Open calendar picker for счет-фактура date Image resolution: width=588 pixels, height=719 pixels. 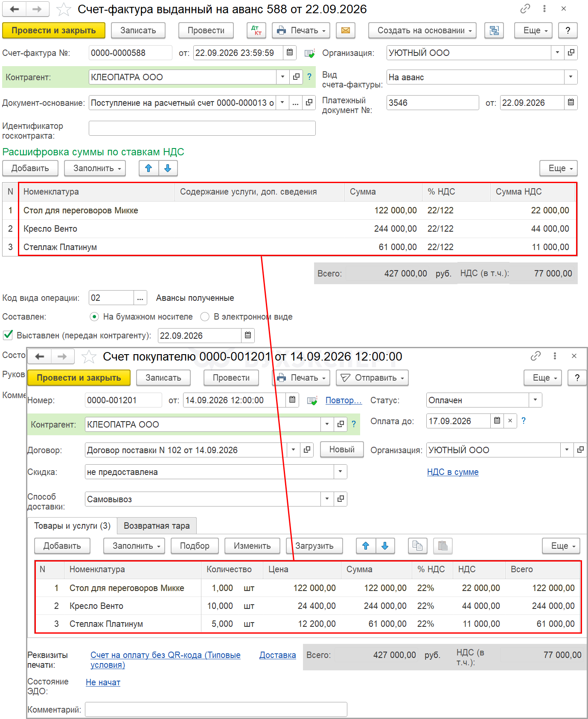[x=290, y=52]
